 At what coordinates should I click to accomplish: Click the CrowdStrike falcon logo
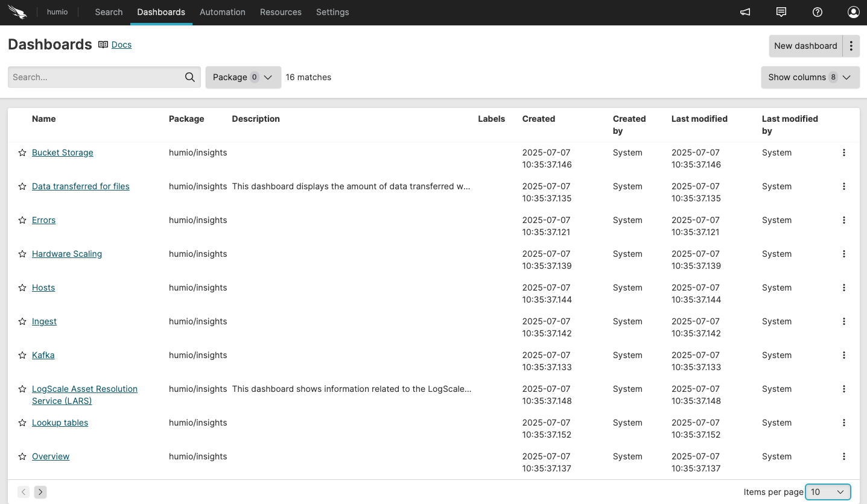coord(18,12)
